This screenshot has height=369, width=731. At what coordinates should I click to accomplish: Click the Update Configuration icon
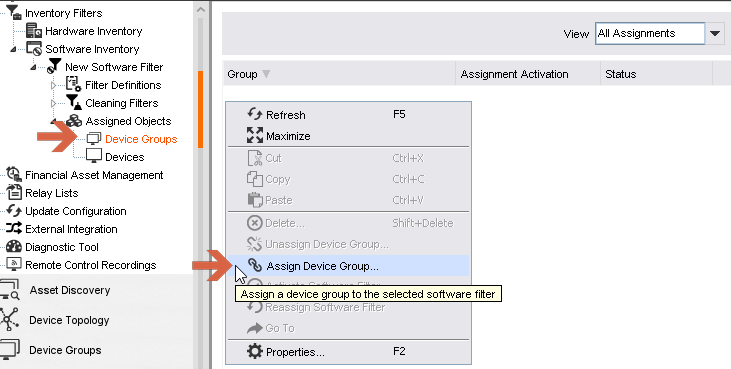point(14,211)
